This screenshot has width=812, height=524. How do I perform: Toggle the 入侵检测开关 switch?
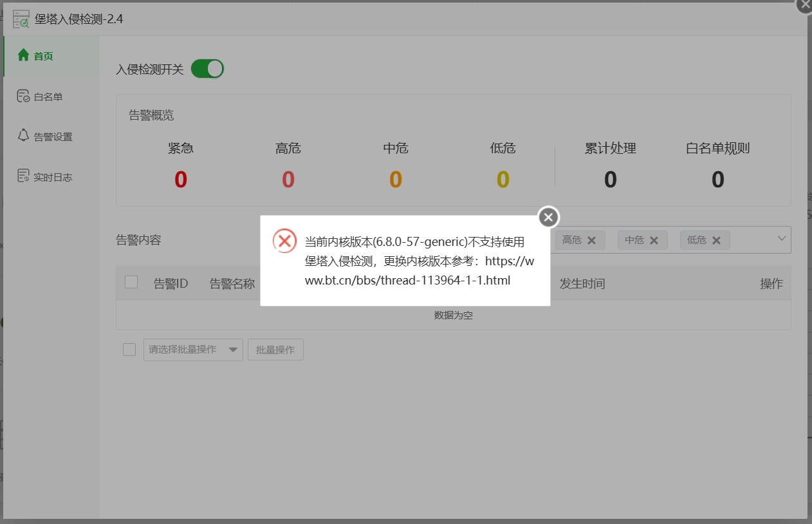point(207,69)
